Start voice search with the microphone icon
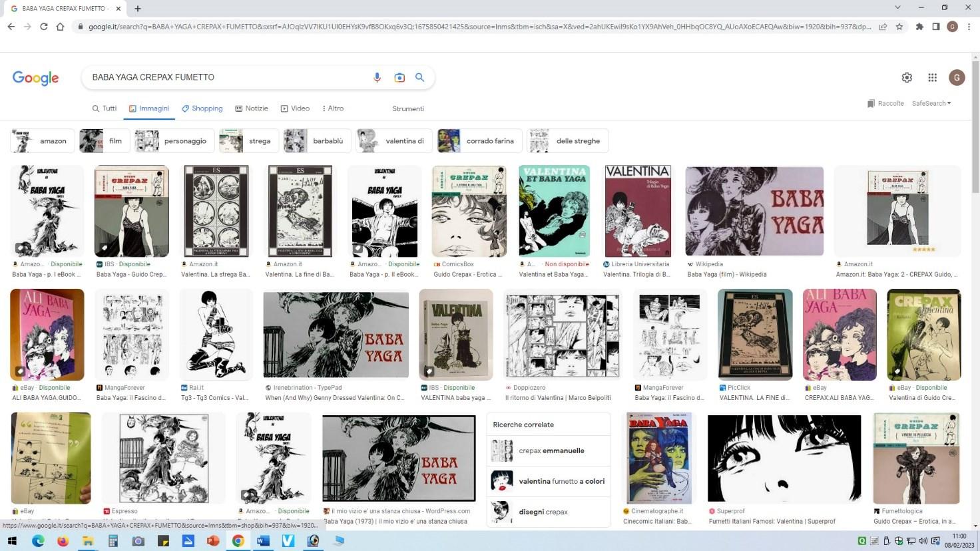980x551 pixels. (x=377, y=77)
